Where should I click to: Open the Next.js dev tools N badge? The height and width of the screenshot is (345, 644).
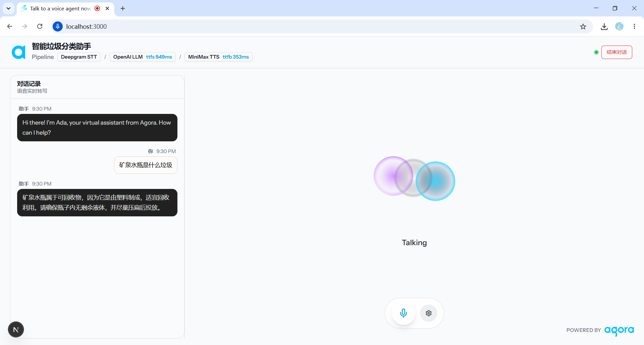coord(16,330)
